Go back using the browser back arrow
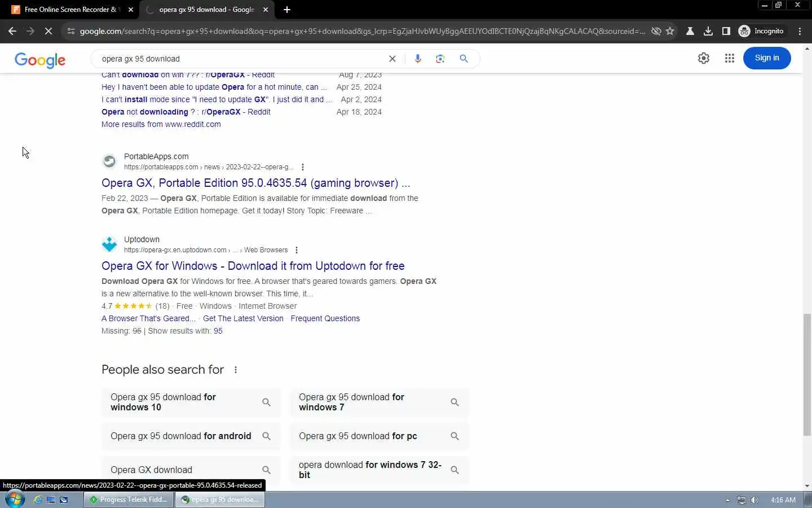The image size is (812, 508). (12, 31)
